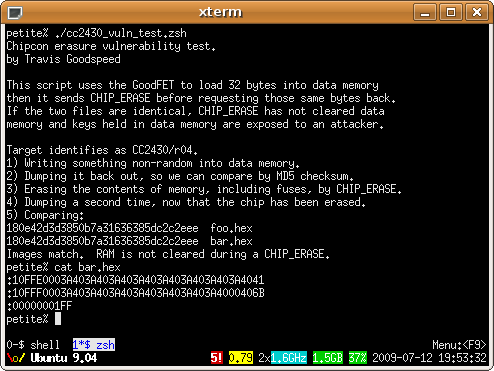Click '2) Dumping it back out' line

tap(180, 176)
